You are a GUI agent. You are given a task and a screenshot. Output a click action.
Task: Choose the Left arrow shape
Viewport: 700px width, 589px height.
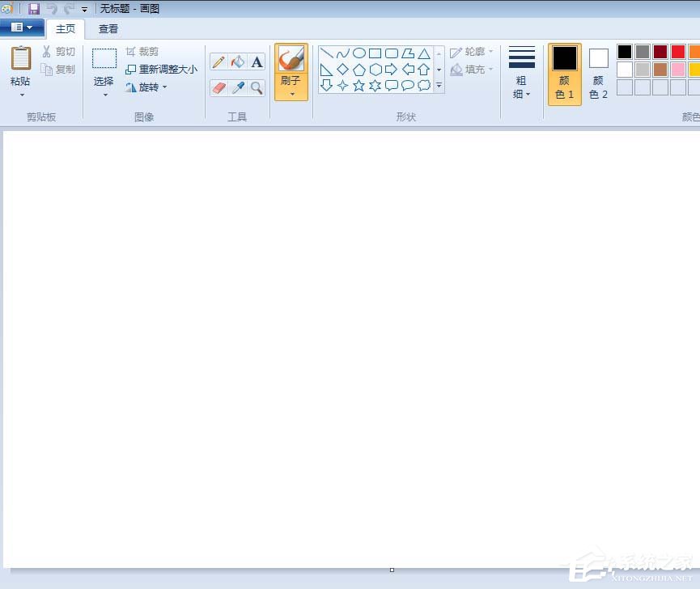pyautogui.click(x=408, y=69)
